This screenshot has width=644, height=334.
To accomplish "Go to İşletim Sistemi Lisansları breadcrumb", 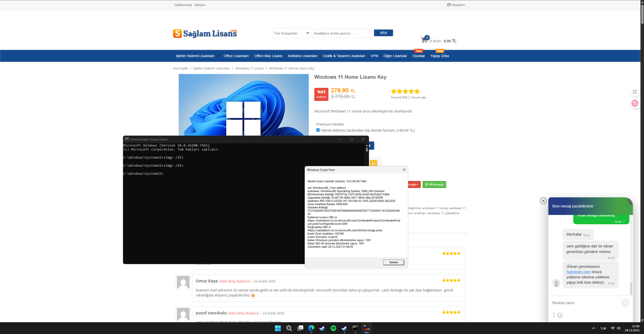I will (211, 68).
